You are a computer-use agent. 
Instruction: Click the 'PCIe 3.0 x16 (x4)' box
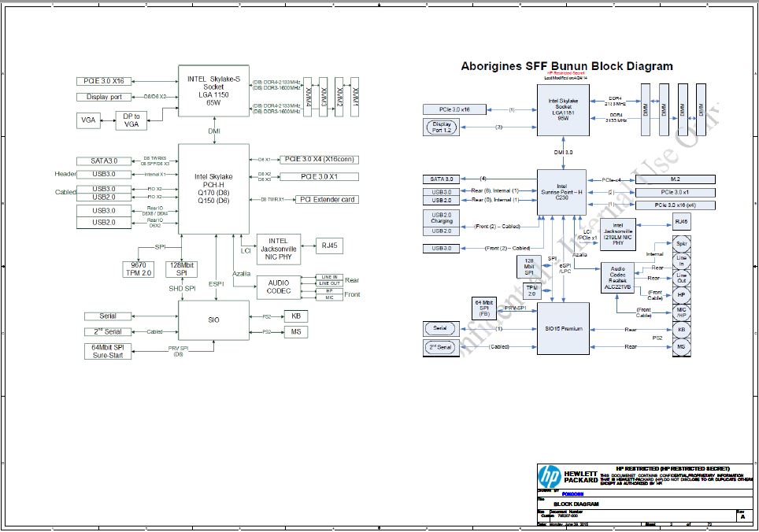676,205
